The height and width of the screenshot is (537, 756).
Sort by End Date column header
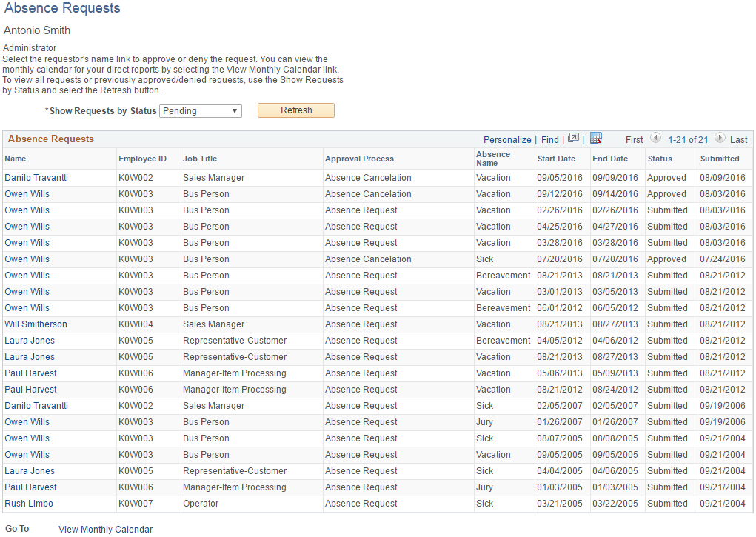610,159
